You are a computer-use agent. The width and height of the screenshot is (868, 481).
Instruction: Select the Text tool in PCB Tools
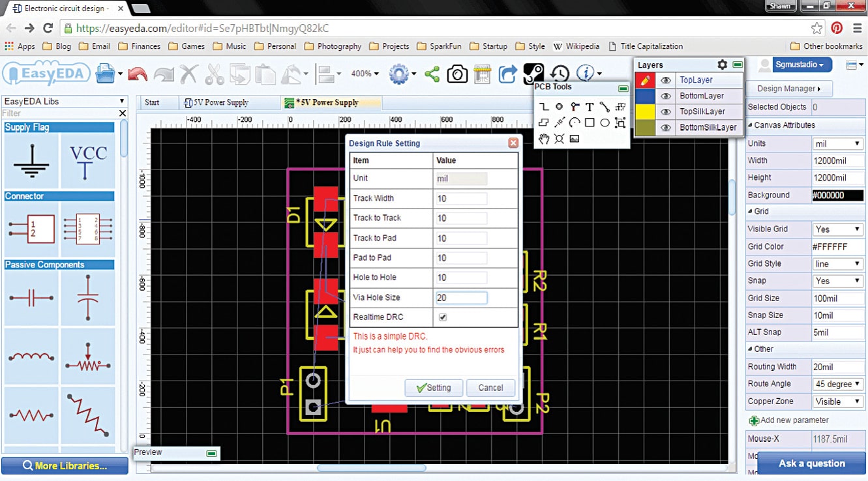click(x=590, y=107)
